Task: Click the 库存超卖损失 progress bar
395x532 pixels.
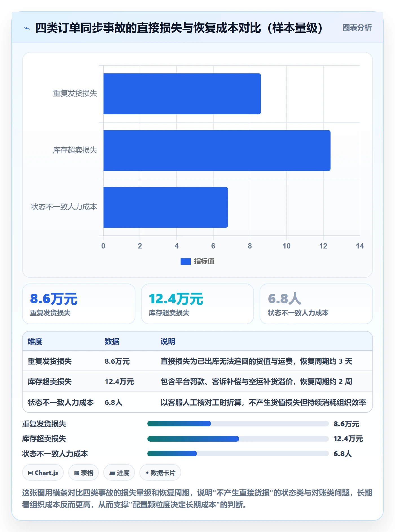Action: coord(238,439)
